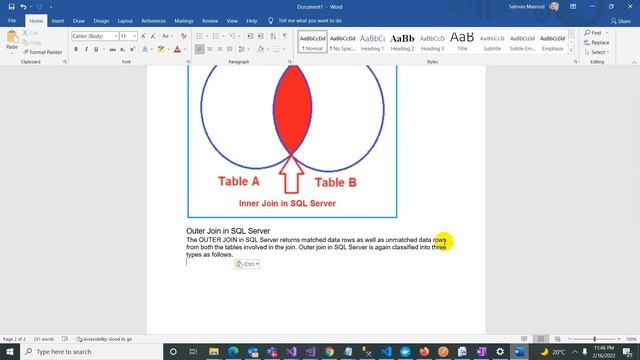This screenshot has height=360, width=640.
Task: Click the Replace button
Action: [597, 42]
